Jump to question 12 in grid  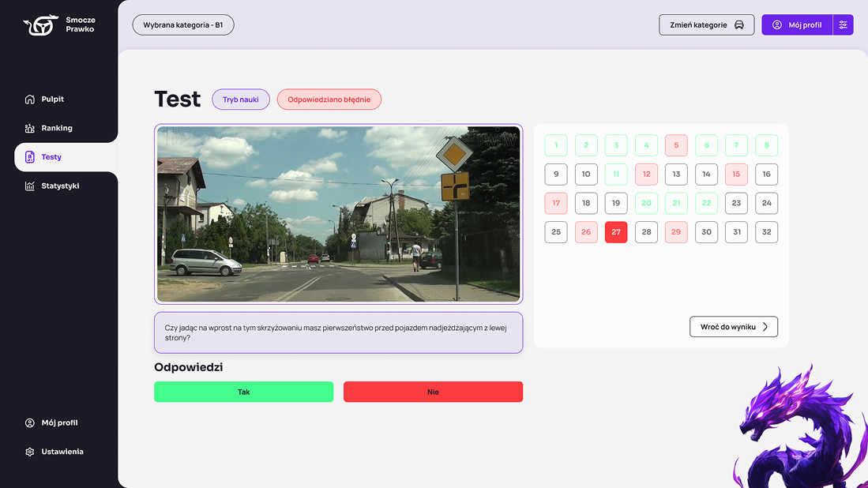(x=646, y=175)
